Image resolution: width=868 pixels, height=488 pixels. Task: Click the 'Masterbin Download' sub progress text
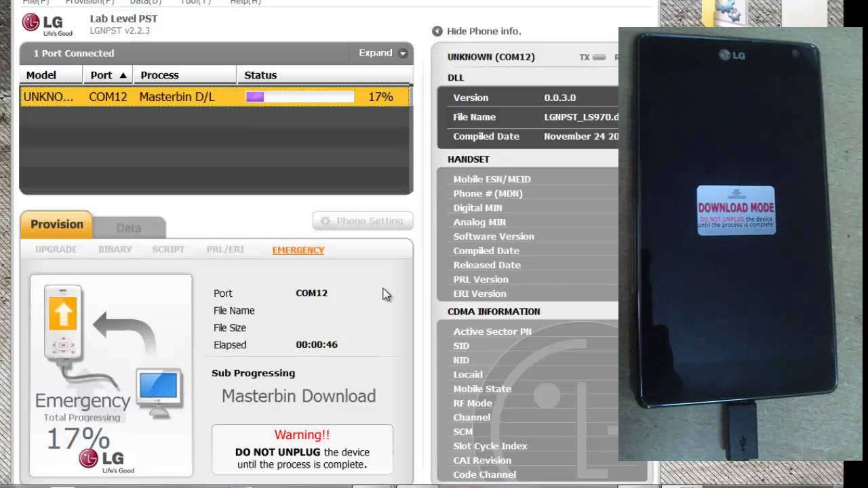click(x=298, y=396)
